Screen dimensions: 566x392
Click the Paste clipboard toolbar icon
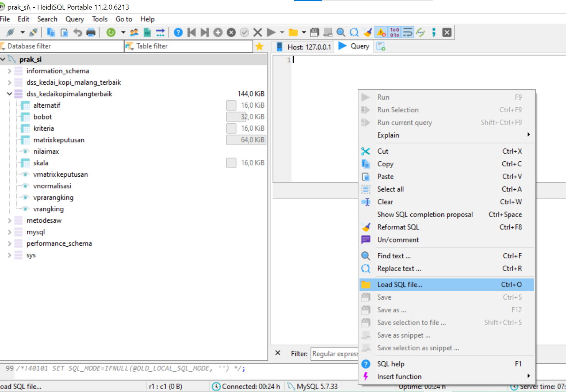tap(64, 33)
